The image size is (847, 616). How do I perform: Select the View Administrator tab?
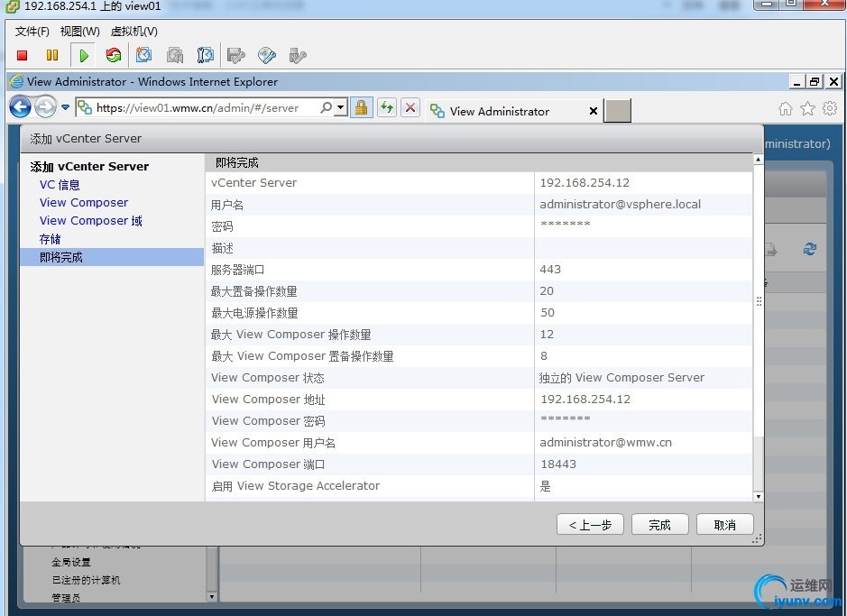point(500,111)
